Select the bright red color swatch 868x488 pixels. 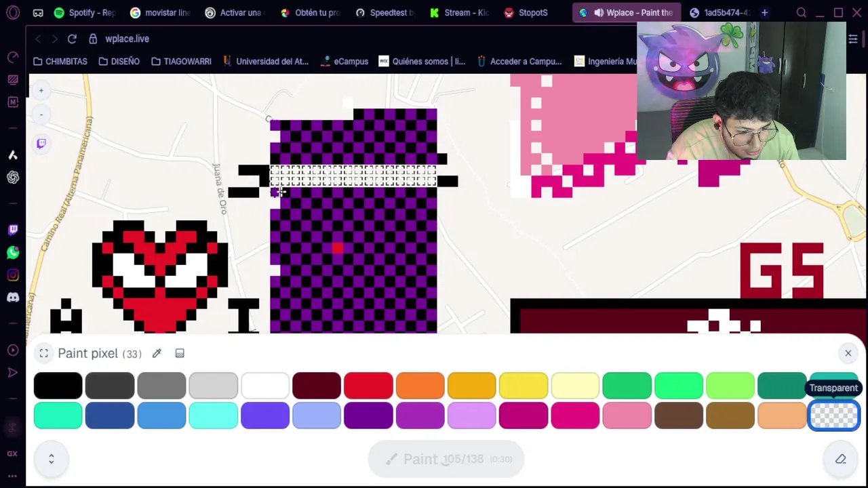click(x=368, y=385)
